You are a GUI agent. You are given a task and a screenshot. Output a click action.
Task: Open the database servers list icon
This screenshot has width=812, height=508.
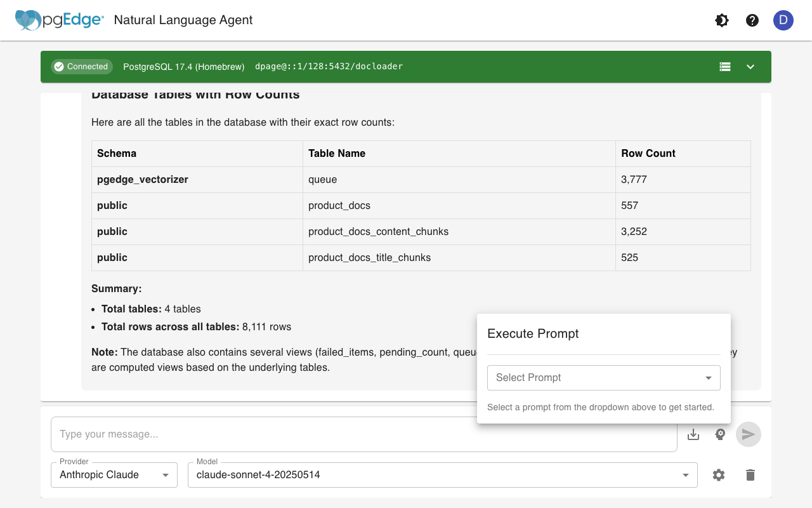pos(725,67)
